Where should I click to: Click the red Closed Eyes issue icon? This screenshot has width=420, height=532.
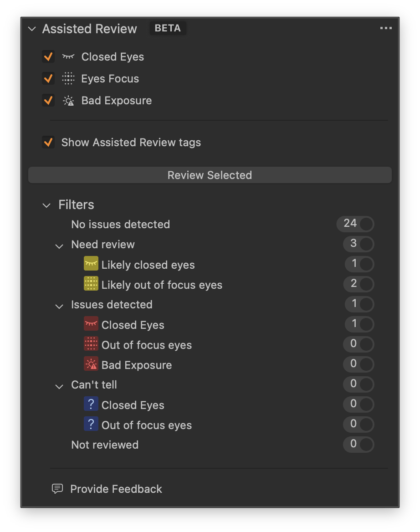91,323
